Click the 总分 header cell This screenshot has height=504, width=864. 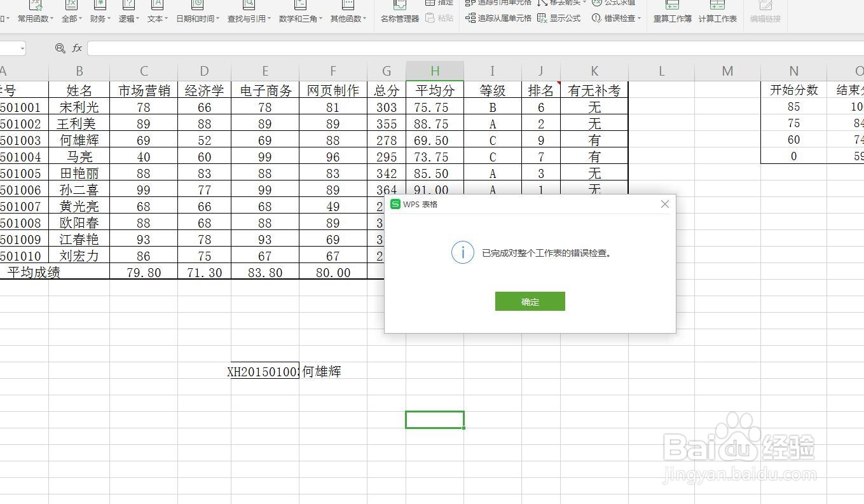387,90
